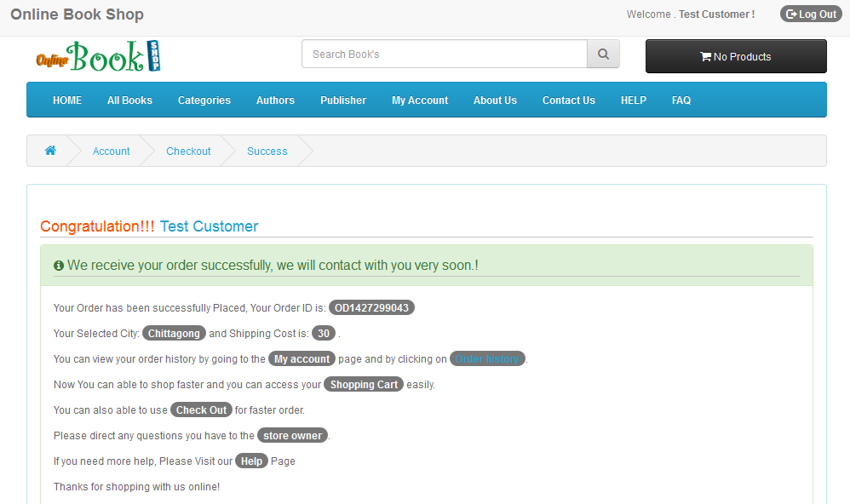Click the Online Book Shop logo
Screen dimensions: 850x504
pos(98,57)
